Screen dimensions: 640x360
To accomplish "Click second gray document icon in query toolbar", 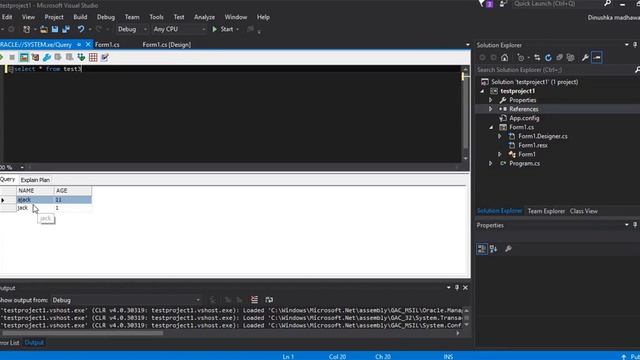I will click(x=70, y=58).
